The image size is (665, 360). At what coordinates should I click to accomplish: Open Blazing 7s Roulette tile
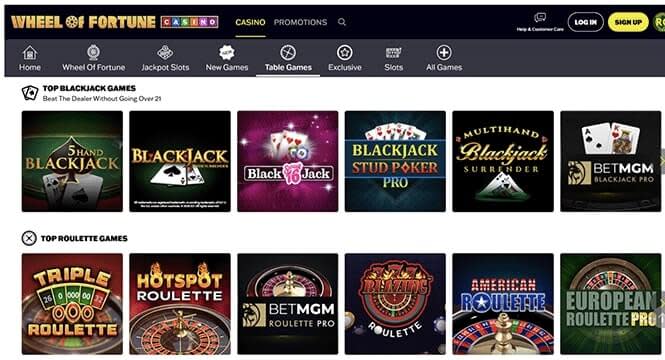(395, 304)
